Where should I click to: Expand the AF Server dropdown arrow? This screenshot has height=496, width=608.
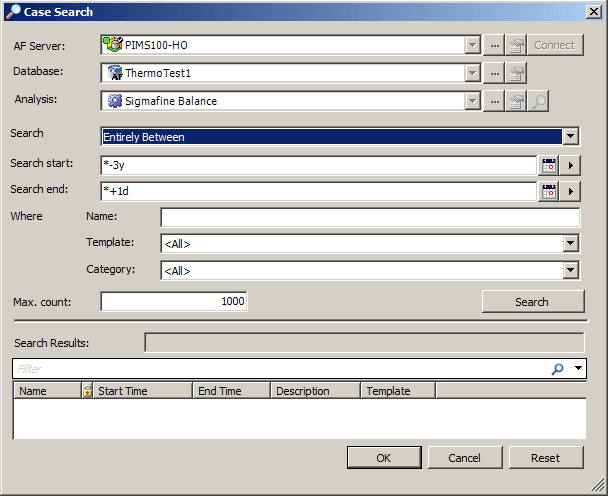[472, 45]
